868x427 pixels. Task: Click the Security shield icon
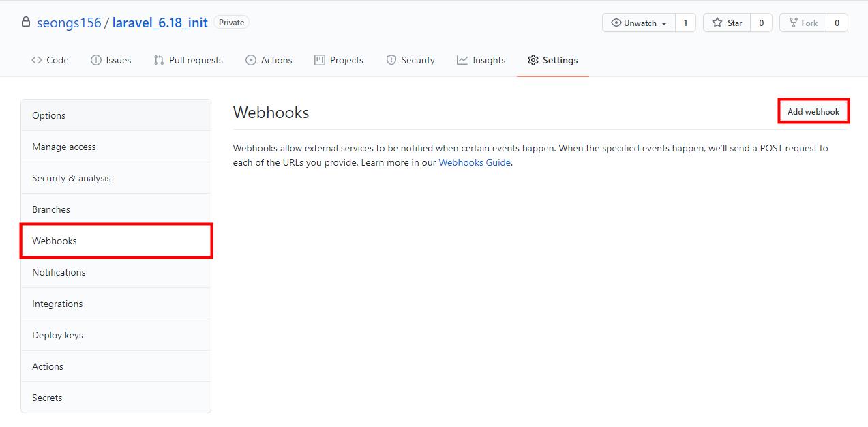click(x=391, y=60)
